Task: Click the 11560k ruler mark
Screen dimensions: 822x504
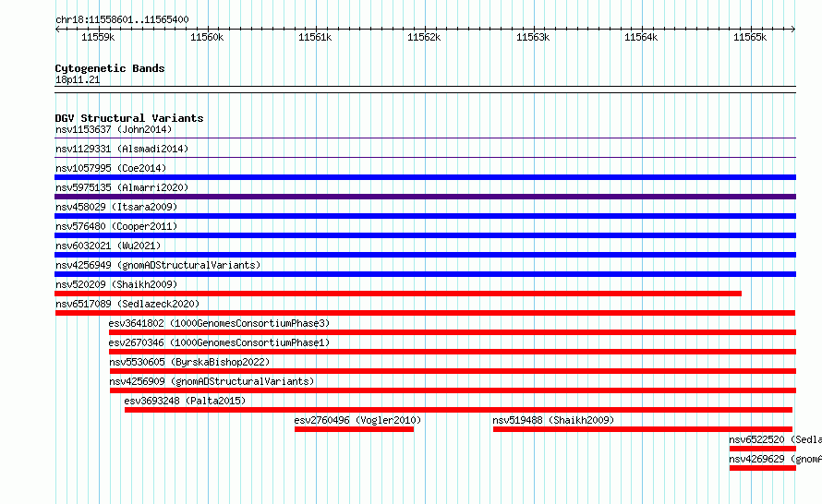Action: [207, 37]
